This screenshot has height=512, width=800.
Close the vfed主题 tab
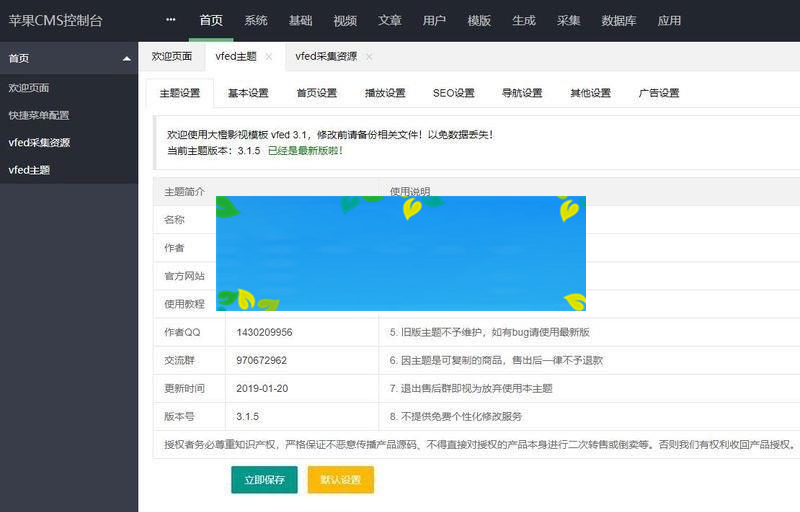coord(268,57)
